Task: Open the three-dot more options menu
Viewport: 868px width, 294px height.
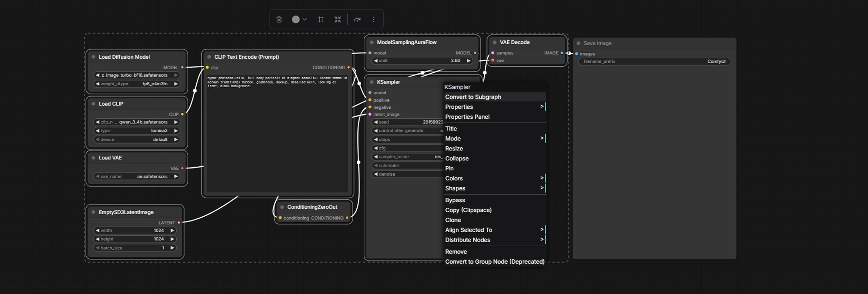Action: coord(373,19)
